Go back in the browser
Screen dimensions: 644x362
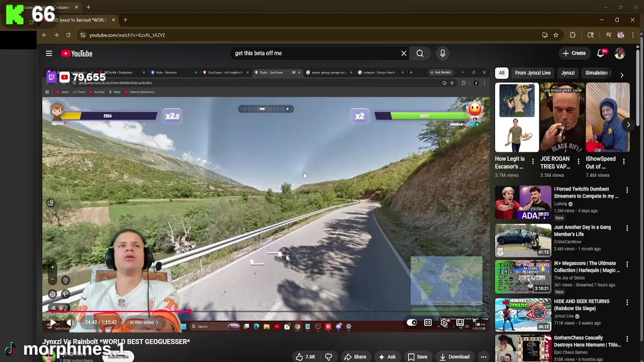[x=44, y=35]
